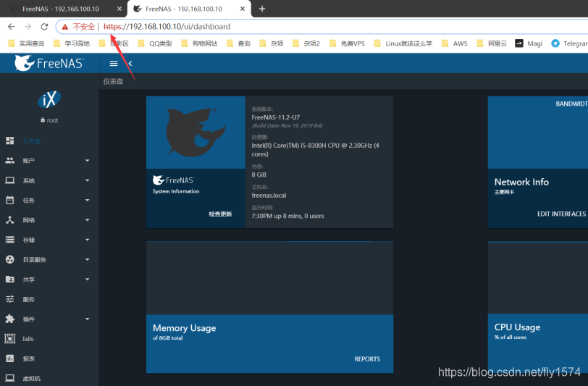
Task: Click the root username label
Action: click(x=52, y=120)
